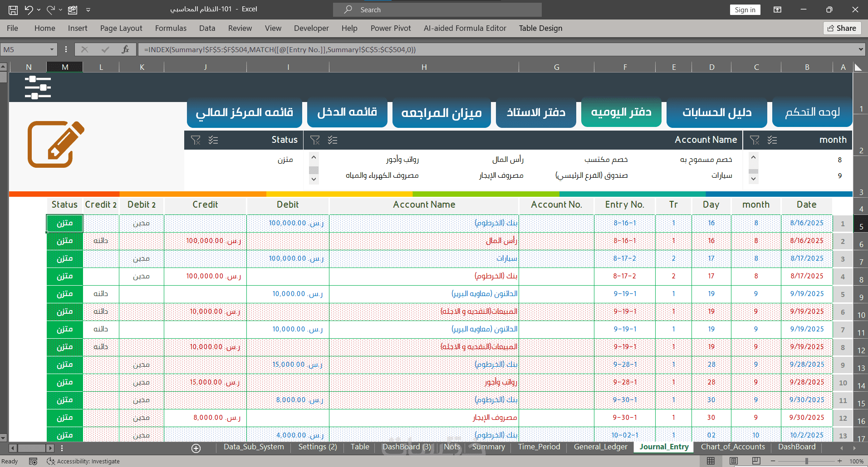
Task: Open the Redo history dropdown arrow
Action: pyautogui.click(x=60, y=10)
